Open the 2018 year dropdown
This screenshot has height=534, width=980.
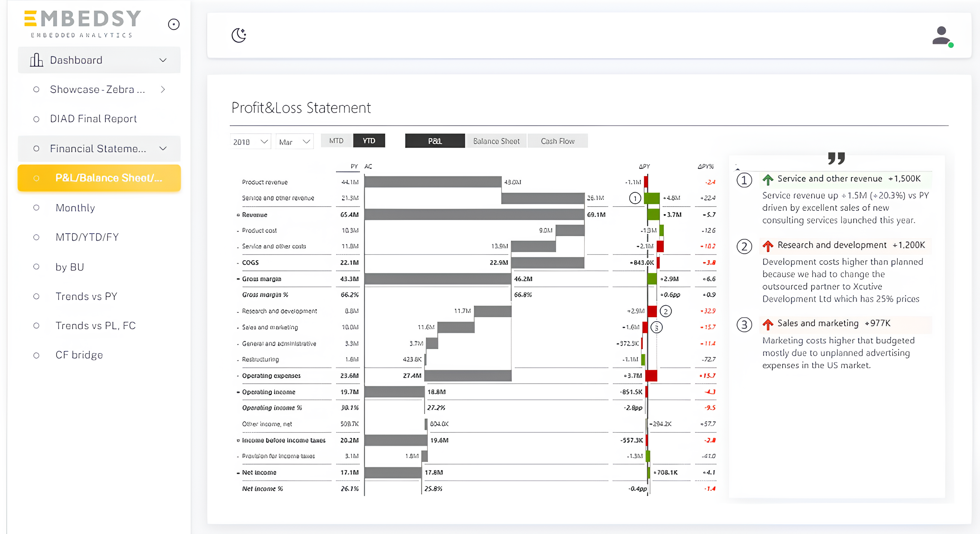[250, 141]
